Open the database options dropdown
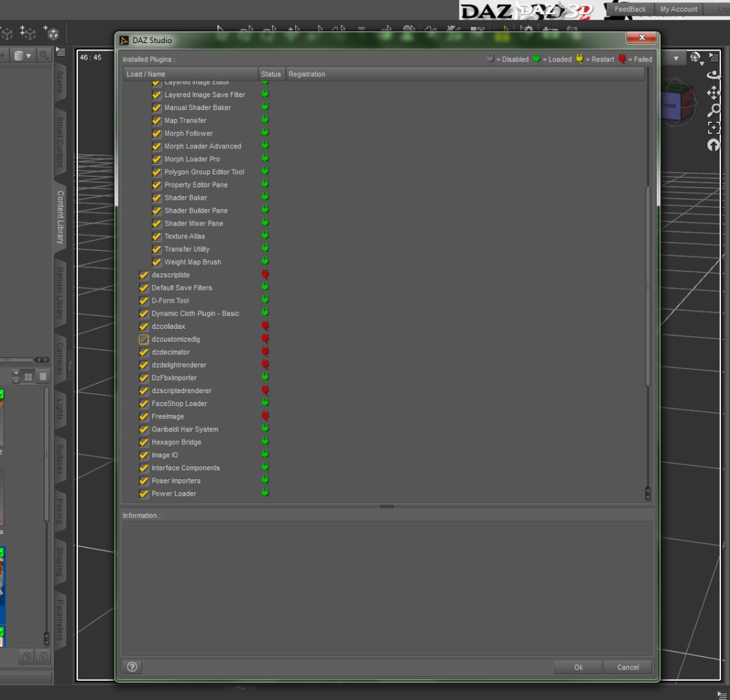Screen dimensions: 730x700 click(x=23, y=55)
